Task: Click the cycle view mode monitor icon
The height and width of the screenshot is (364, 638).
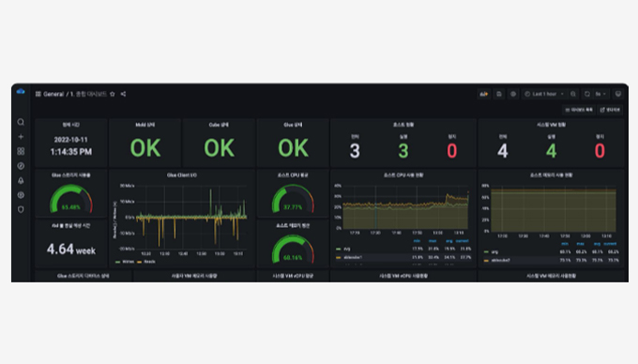Action: tap(618, 94)
